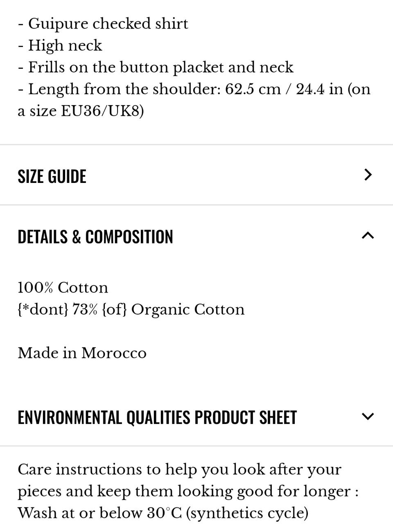Click the '(synthetics cycle)' text

[x=247, y=513]
